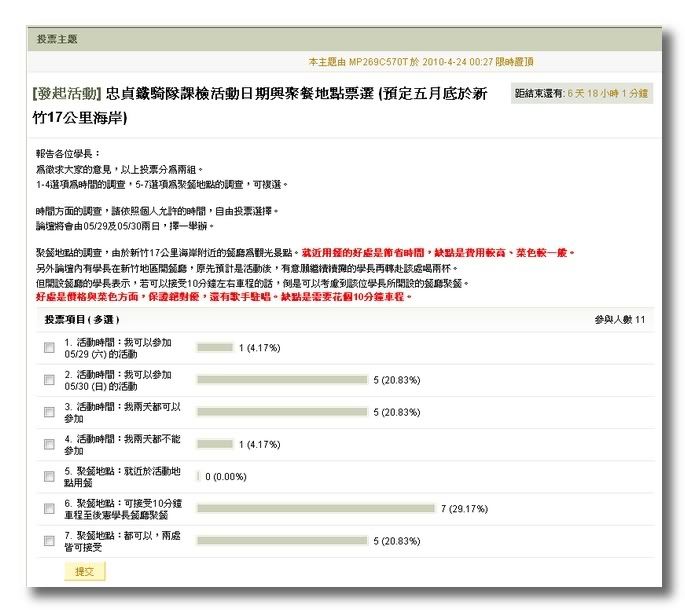
Task: Check option 2 for the 05/30 Sunday activity
Action: 49,380
